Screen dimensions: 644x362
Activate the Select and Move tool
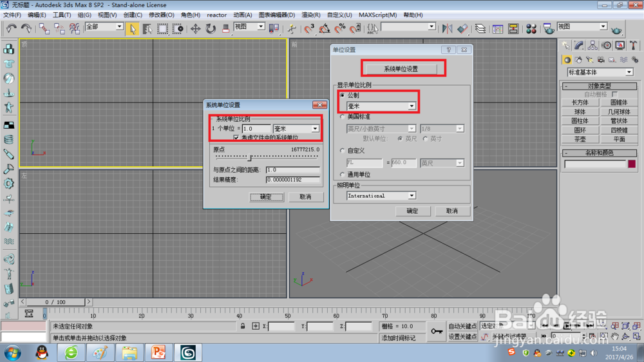tap(196, 29)
